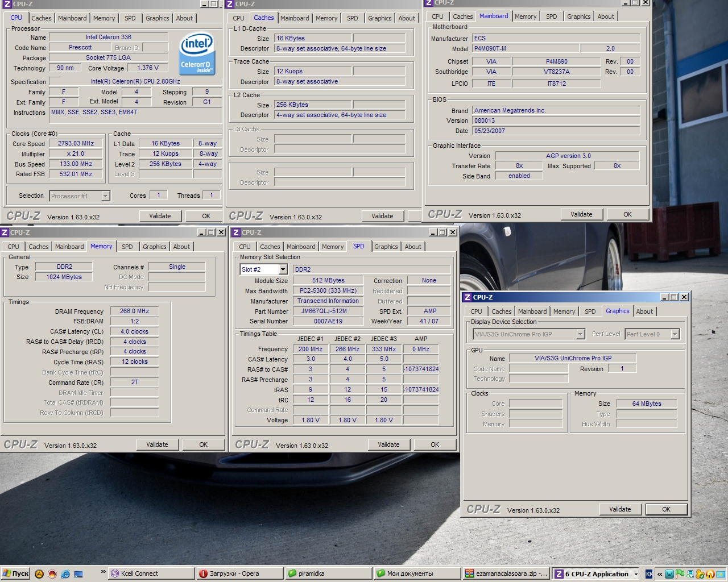Click Validate in the Graphics window
The height and width of the screenshot is (582, 728).
(x=620, y=509)
